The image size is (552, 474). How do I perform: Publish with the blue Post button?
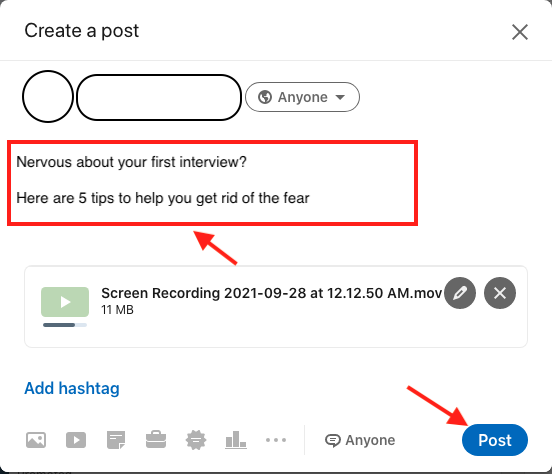[495, 440]
